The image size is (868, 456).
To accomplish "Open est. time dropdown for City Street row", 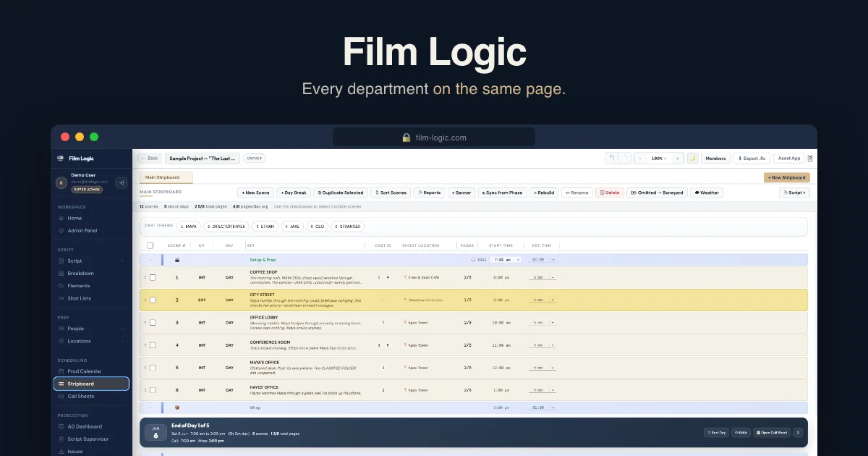I will click(x=553, y=300).
